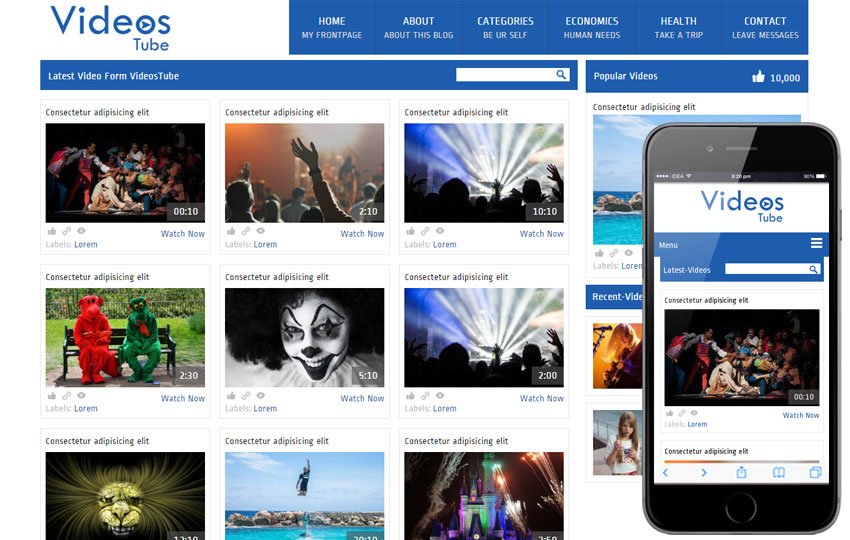
Task: Click Lorem label under the 5:10 clown video
Action: [x=265, y=409]
